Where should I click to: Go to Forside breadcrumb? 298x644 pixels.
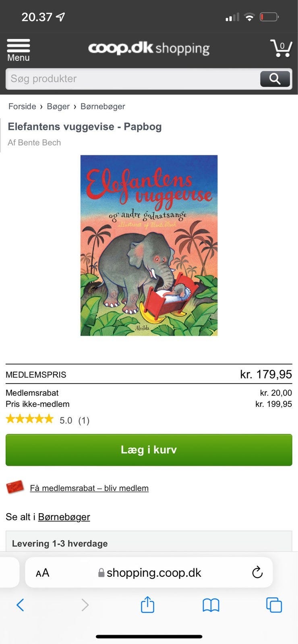click(x=22, y=106)
